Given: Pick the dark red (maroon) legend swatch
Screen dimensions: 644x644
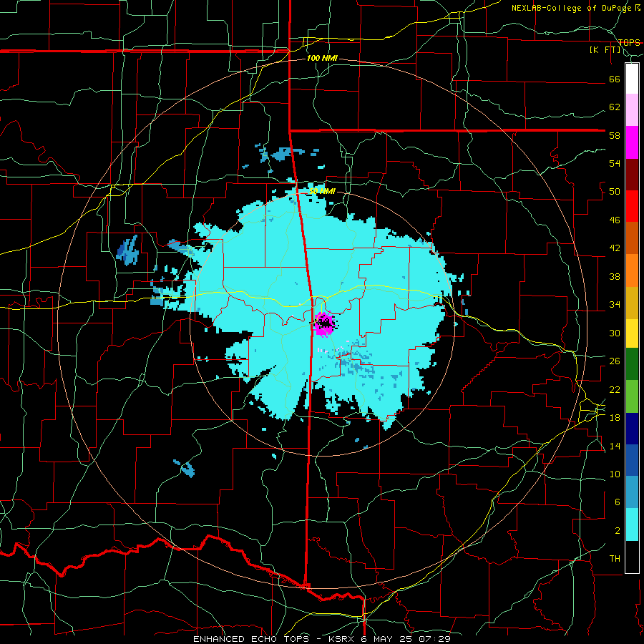Looking at the screenshot, I should (632, 174).
